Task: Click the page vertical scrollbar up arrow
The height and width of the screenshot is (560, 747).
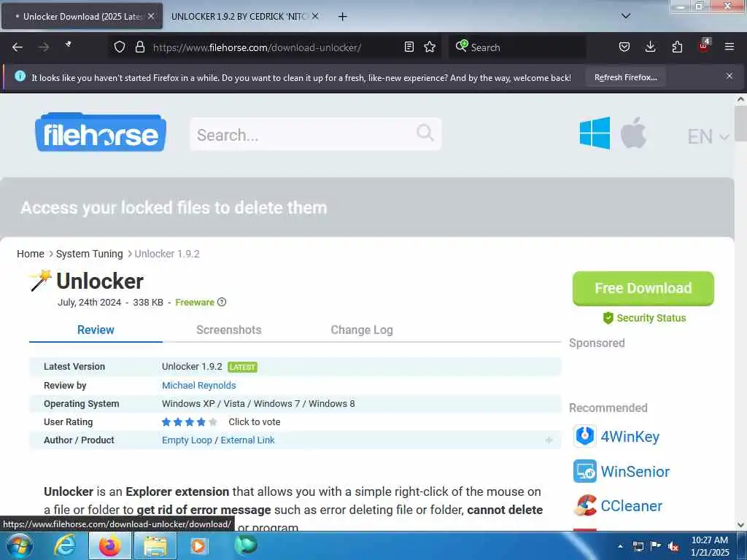Action: click(x=740, y=99)
